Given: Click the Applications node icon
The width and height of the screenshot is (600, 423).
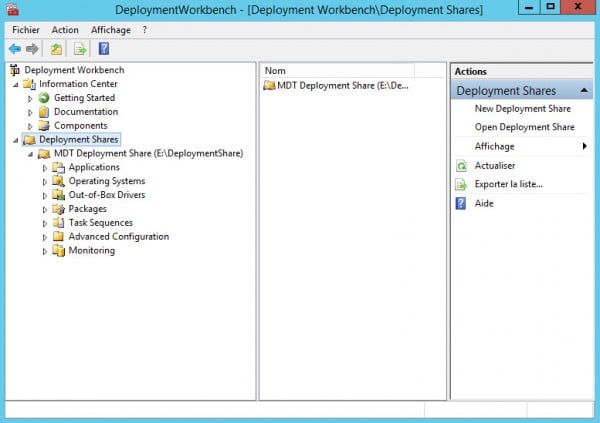Looking at the screenshot, I should pyautogui.click(x=59, y=167).
